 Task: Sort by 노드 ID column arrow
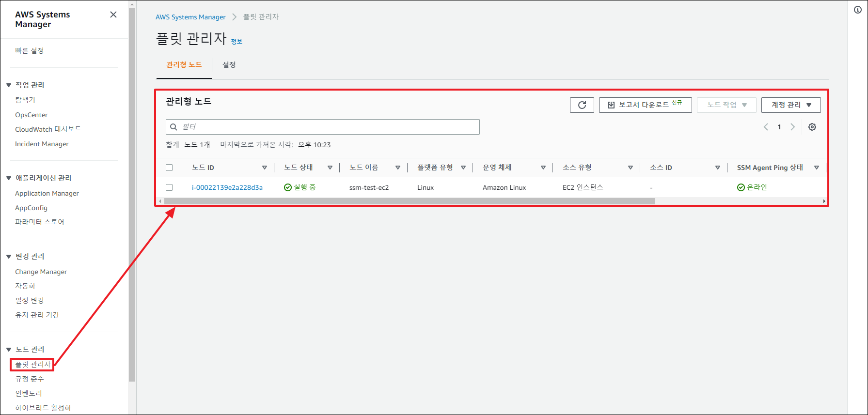[265, 168]
